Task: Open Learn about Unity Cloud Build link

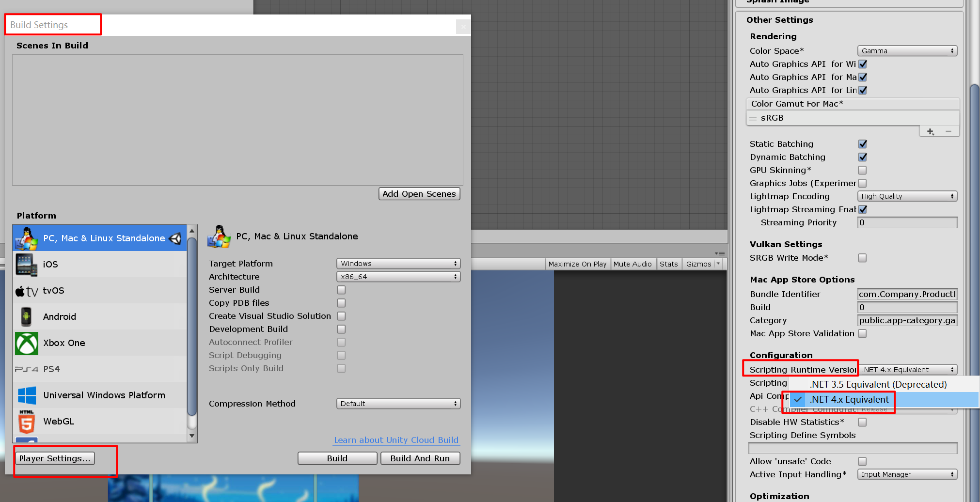Action: pyautogui.click(x=396, y=440)
